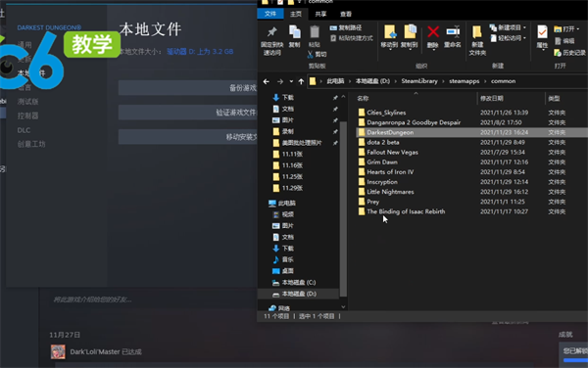Viewport: 588px width, 368px height.
Task: Expand chevron after 此电脑 in address bar
Action: pyautogui.click(x=350, y=81)
